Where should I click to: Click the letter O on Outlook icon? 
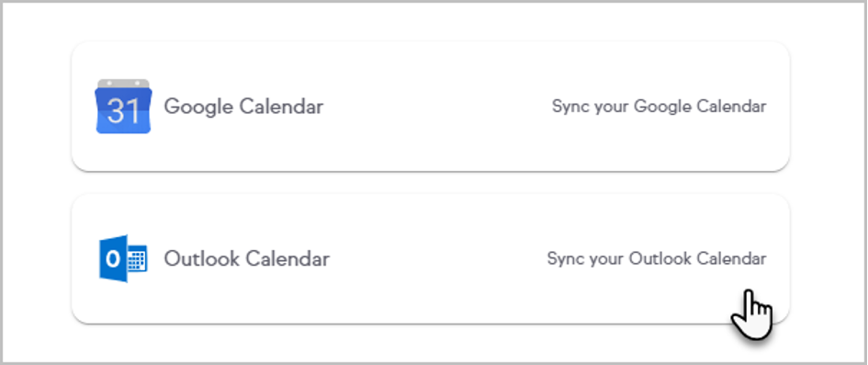click(x=113, y=258)
